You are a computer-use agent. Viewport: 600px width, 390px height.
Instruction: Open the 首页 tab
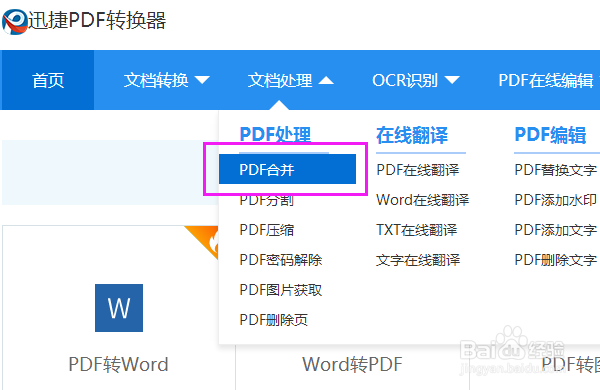pos(47,80)
